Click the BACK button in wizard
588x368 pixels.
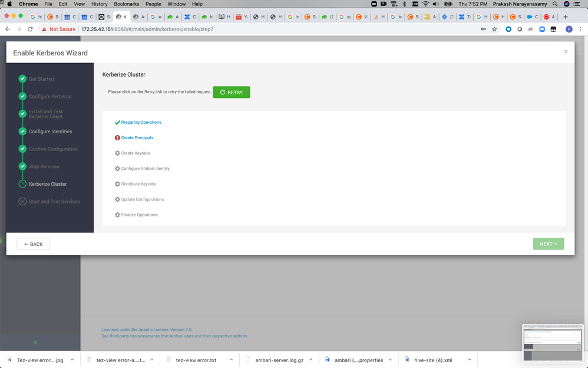pyautogui.click(x=34, y=244)
